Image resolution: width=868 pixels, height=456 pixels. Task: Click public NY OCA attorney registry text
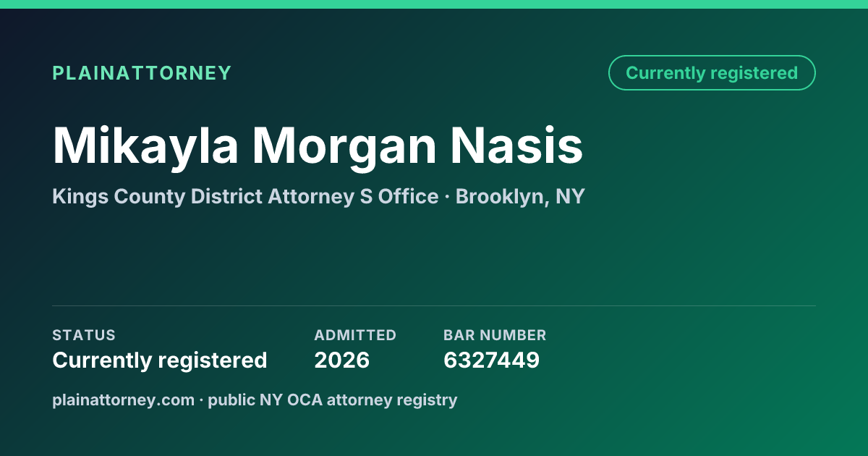tap(333, 400)
